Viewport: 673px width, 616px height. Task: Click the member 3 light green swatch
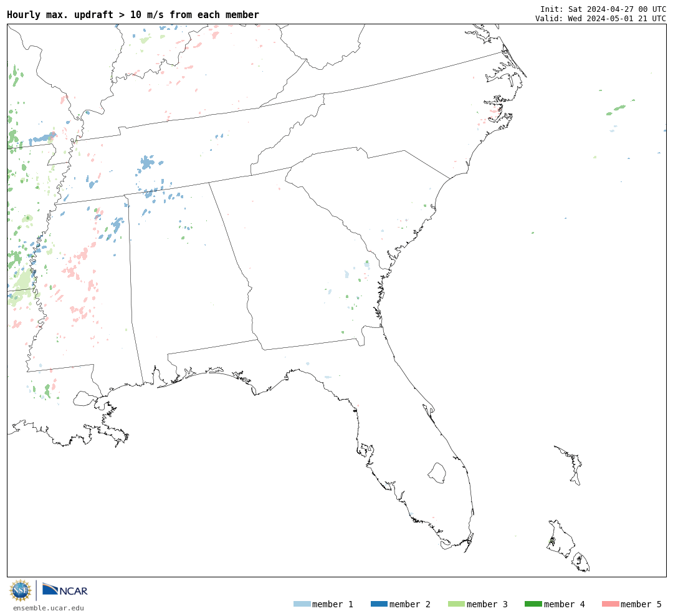(x=456, y=604)
